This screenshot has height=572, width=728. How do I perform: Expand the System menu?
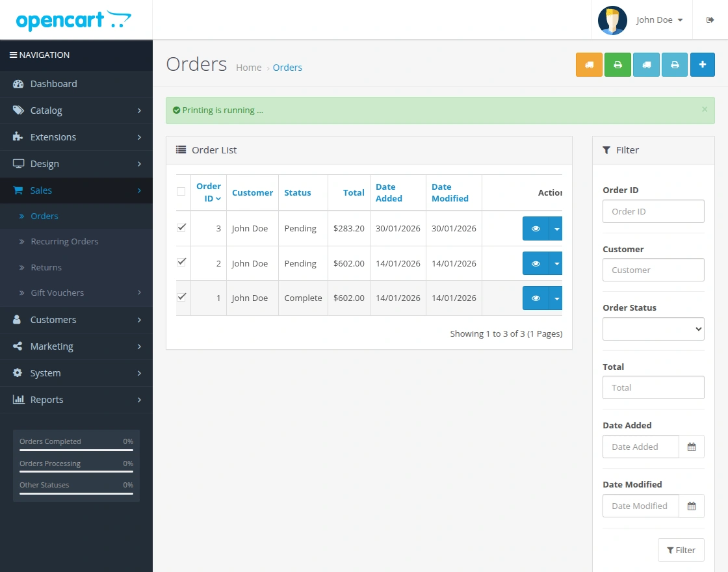pos(76,373)
